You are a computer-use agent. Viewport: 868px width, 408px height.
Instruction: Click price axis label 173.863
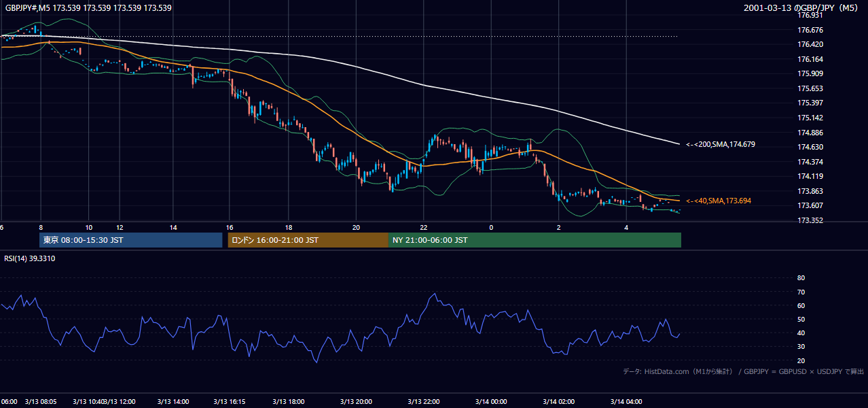[x=810, y=191]
